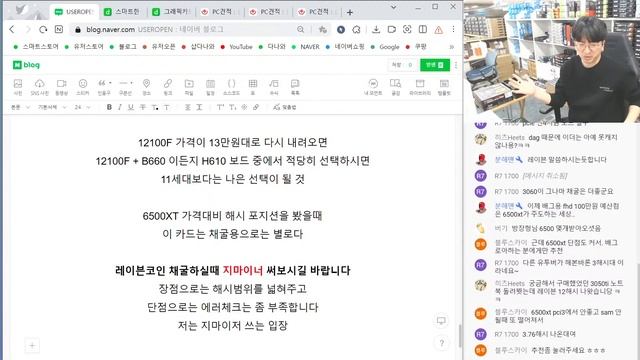
Task: Switch to the 그래픽카 browser tab
Action: click(171, 12)
